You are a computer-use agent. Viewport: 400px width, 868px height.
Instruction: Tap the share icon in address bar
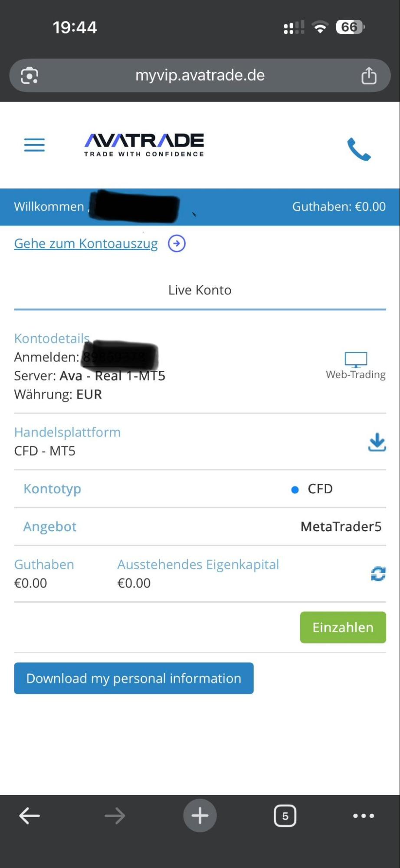point(369,76)
